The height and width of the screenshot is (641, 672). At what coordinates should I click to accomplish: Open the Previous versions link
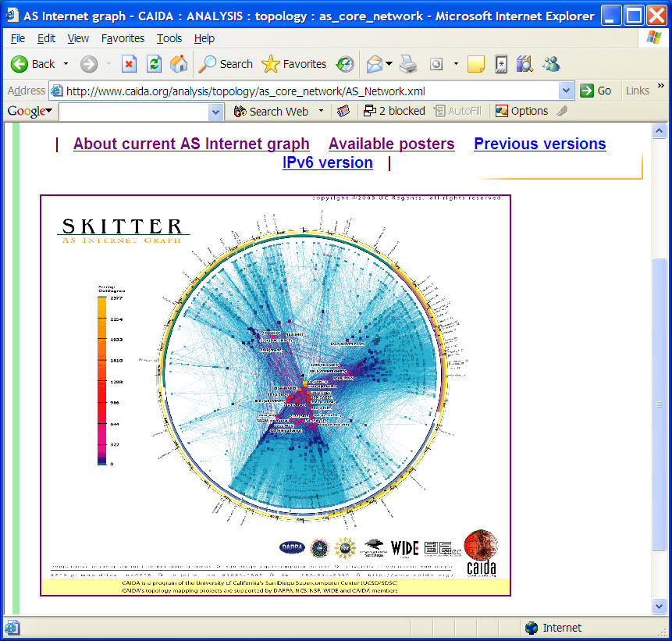540,144
